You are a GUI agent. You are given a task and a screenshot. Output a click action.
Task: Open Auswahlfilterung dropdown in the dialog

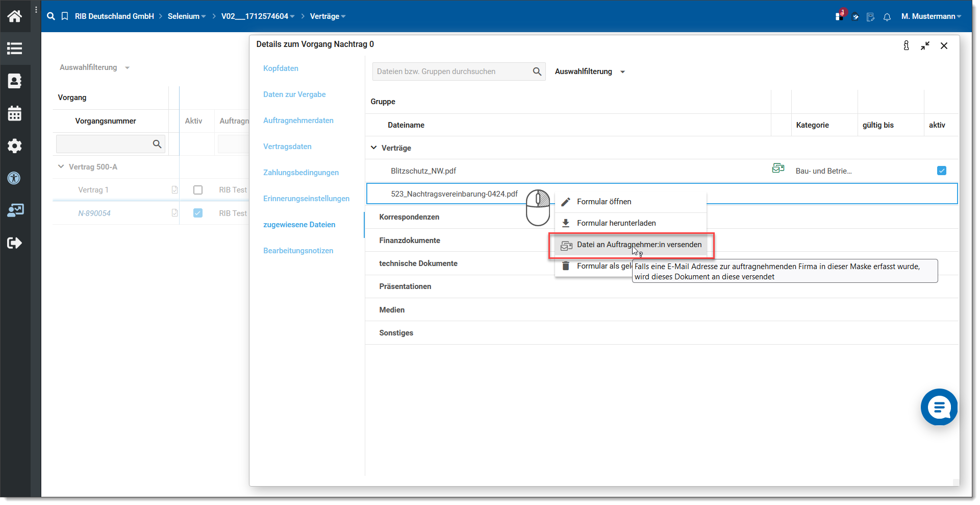(x=590, y=71)
